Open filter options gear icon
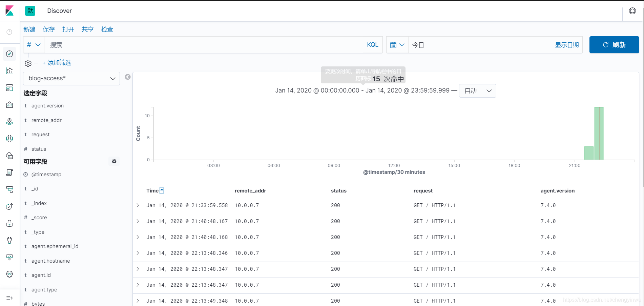Image resolution: width=644 pixels, height=306 pixels. (x=28, y=63)
